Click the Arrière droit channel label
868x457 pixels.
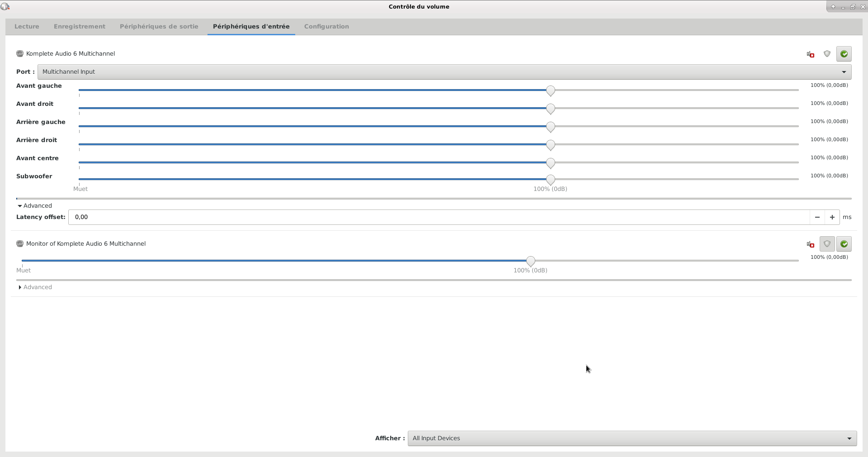(37, 140)
